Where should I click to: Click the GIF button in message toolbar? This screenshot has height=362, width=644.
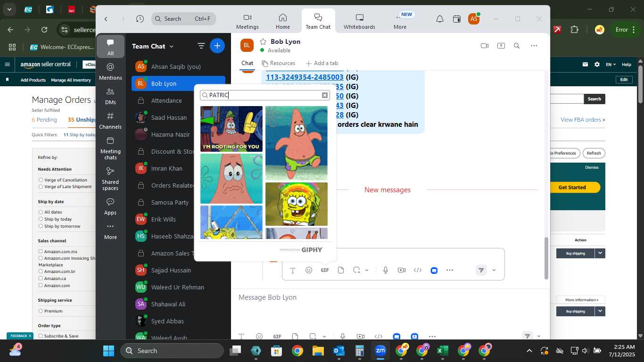[x=324, y=270]
